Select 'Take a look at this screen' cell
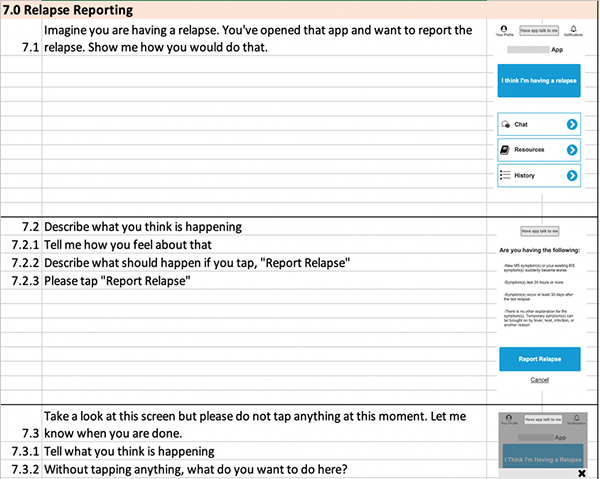The width and height of the screenshot is (600, 479). (264, 424)
